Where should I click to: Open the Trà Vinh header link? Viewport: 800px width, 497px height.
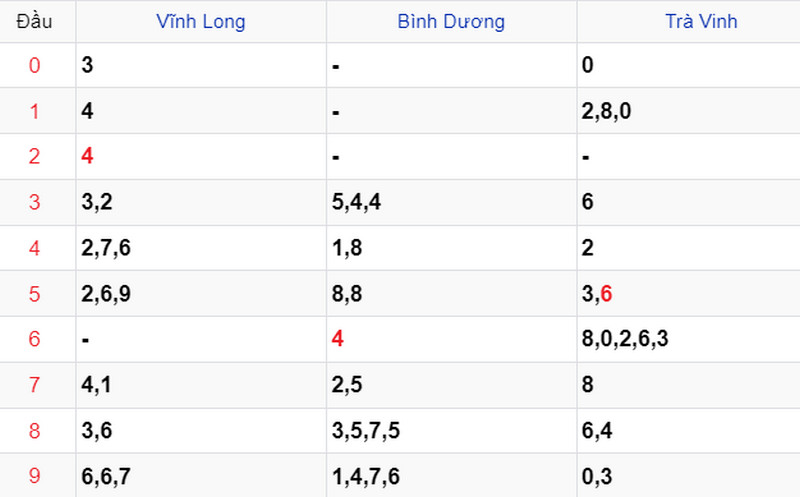[701, 21]
